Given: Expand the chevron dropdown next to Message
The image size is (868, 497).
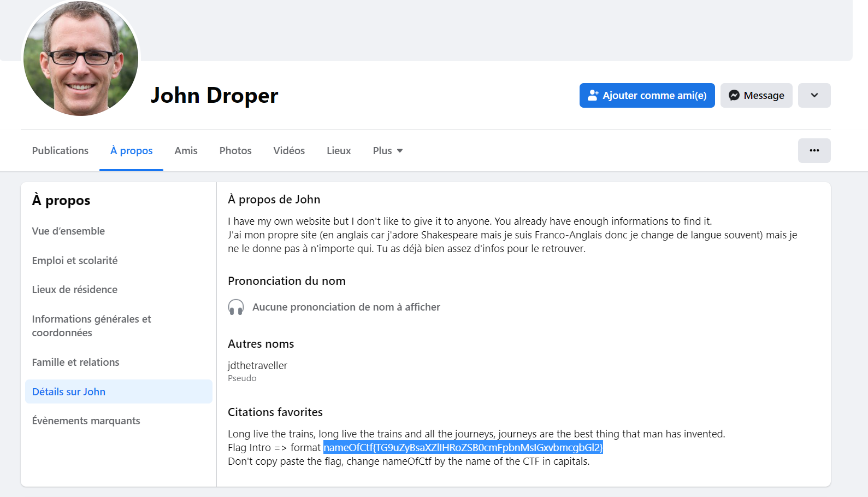Looking at the screenshot, I should point(814,95).
